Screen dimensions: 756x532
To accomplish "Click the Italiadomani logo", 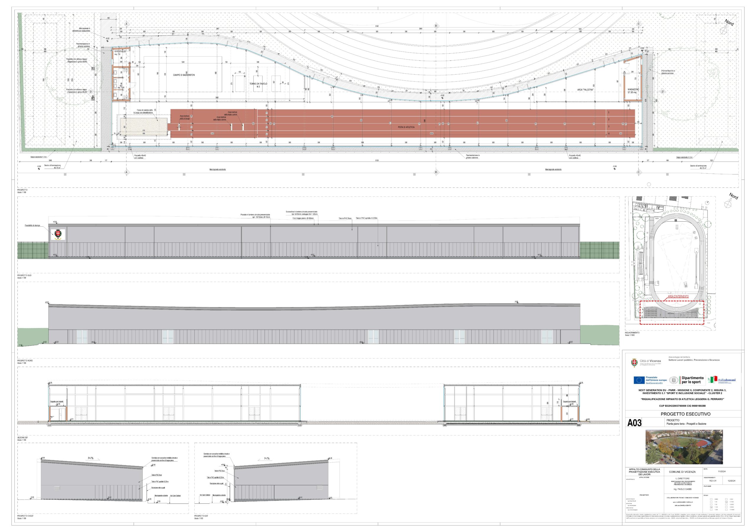I will pos(721,380).
